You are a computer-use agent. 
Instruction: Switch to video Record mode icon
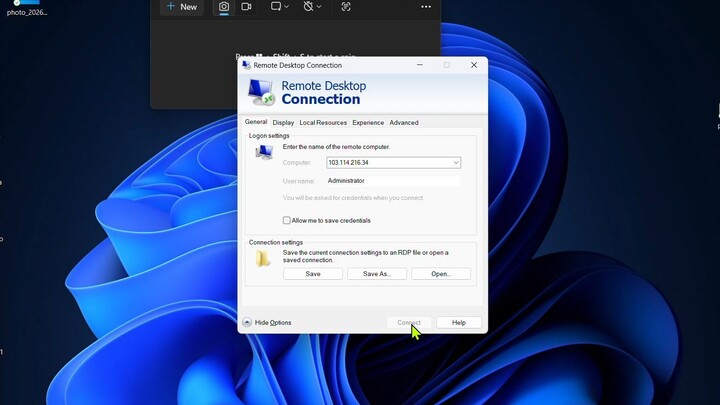pos(247,6)
